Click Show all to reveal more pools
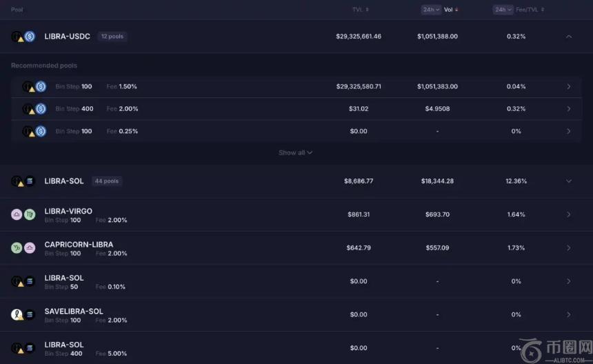 coord(295,152)
